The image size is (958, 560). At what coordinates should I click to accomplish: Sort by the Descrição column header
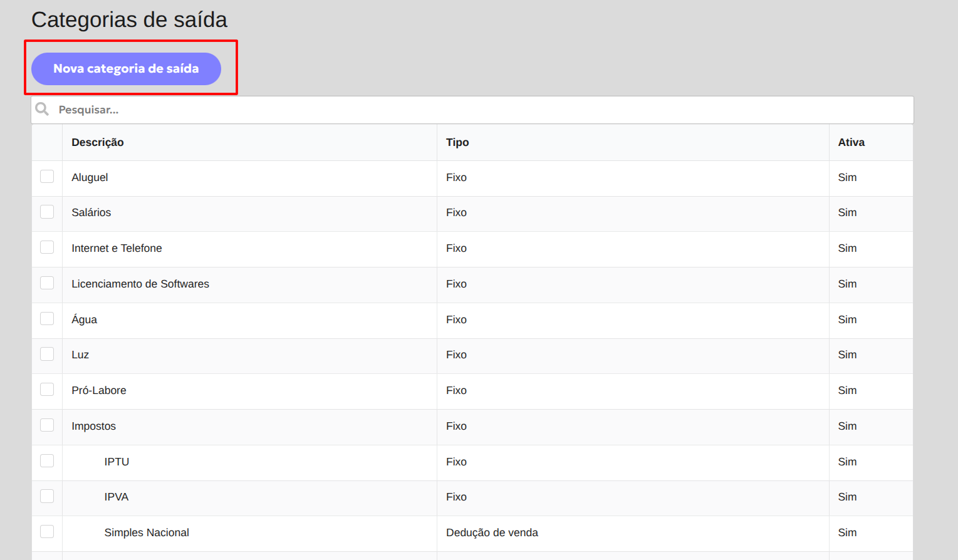coord(98,142)
